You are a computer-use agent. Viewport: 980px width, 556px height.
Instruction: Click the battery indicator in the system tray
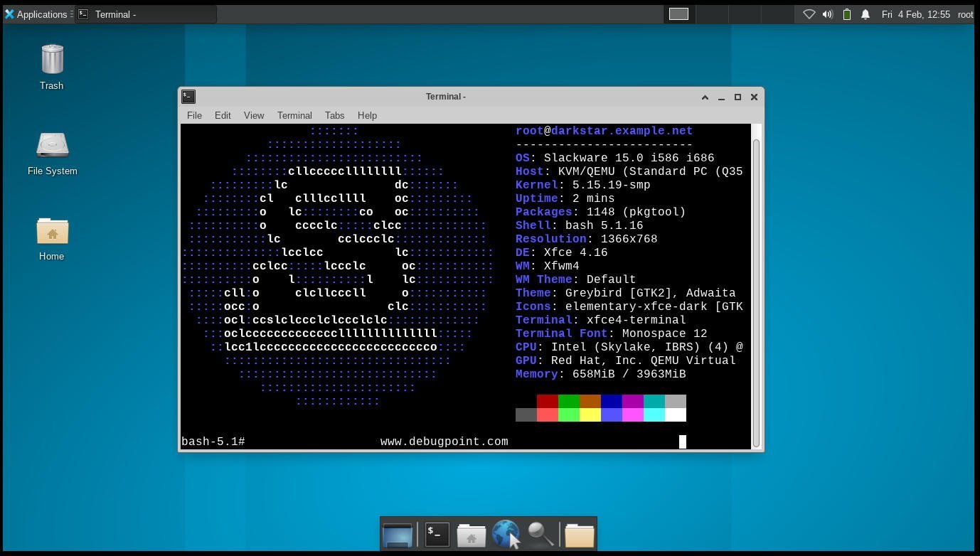[x=846, y=14]
